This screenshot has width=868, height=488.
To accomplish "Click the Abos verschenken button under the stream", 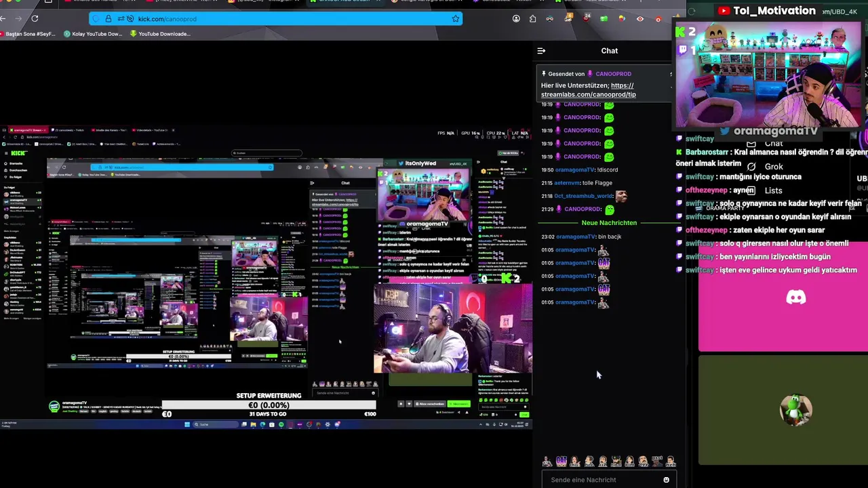I will pos(429,404).
